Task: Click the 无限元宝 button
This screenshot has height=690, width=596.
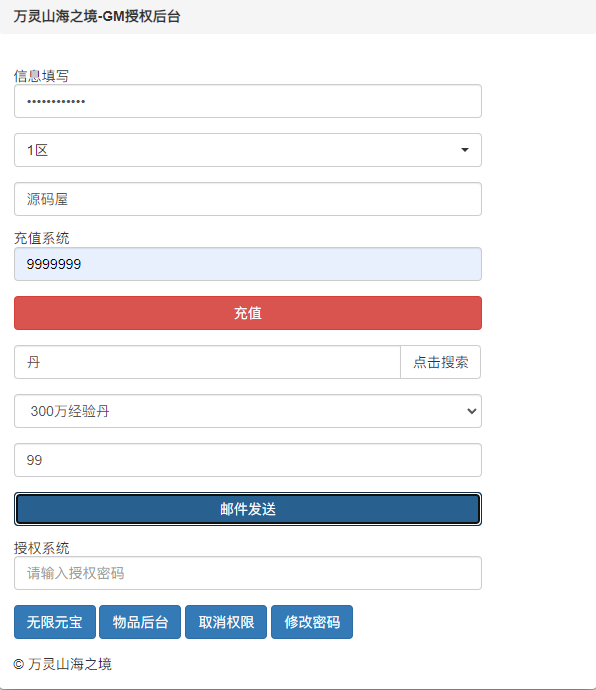Action: 55,622
